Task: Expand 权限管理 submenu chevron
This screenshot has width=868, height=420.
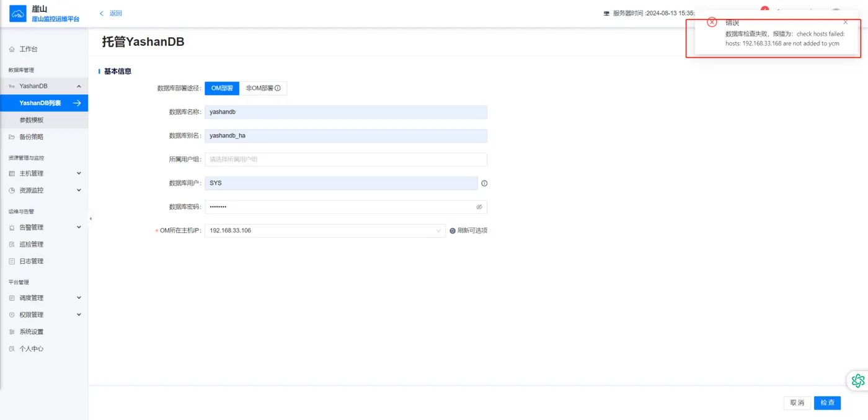Action: pos(79,315)
